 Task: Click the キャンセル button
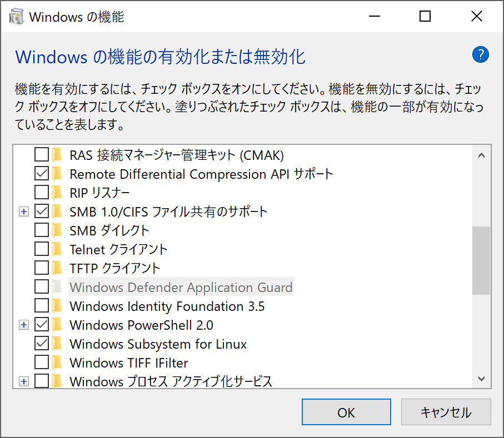coord(446,412)
